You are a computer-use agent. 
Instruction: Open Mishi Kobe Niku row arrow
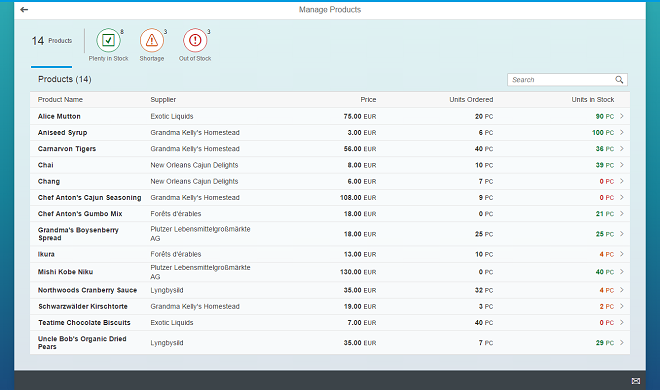pos(621,272)
